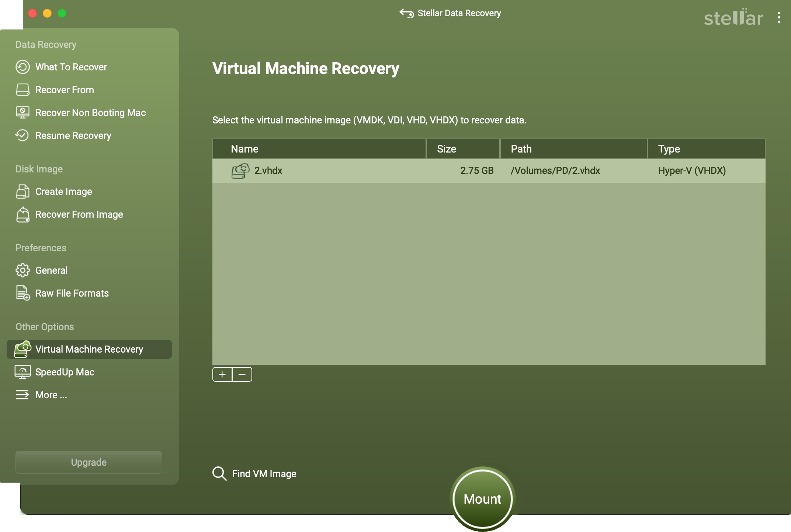Sort table by Size column header
This screenshot has height=532, width=791.
(x=463, y=149)
